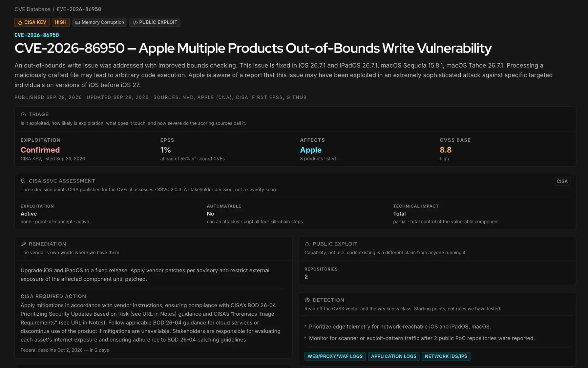
Task: Click the wrench icon beside REMEDIATION
Action: (23, 244)
